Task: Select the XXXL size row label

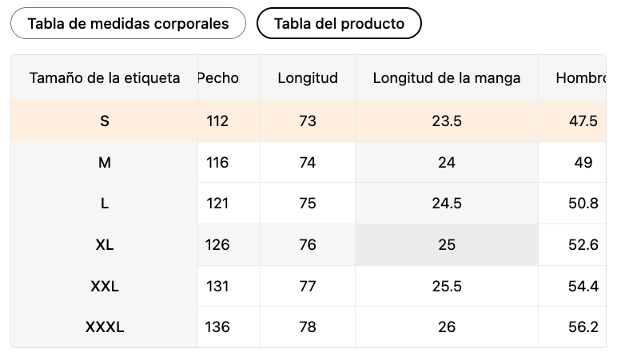Action: tap(105, 327)
